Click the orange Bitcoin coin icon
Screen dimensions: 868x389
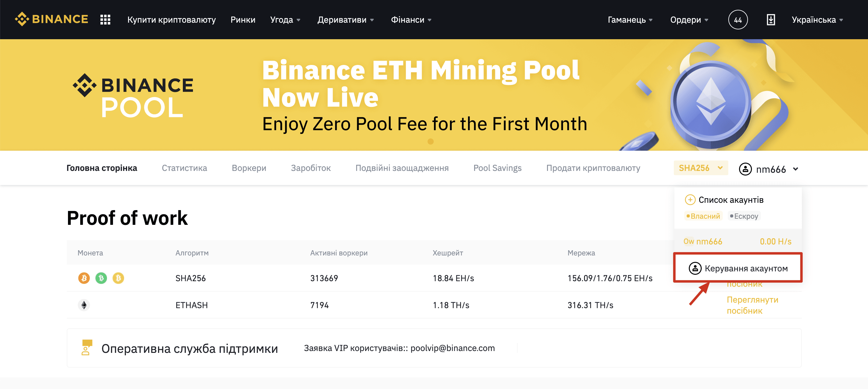pyautogui.click(x=84, y=278)
